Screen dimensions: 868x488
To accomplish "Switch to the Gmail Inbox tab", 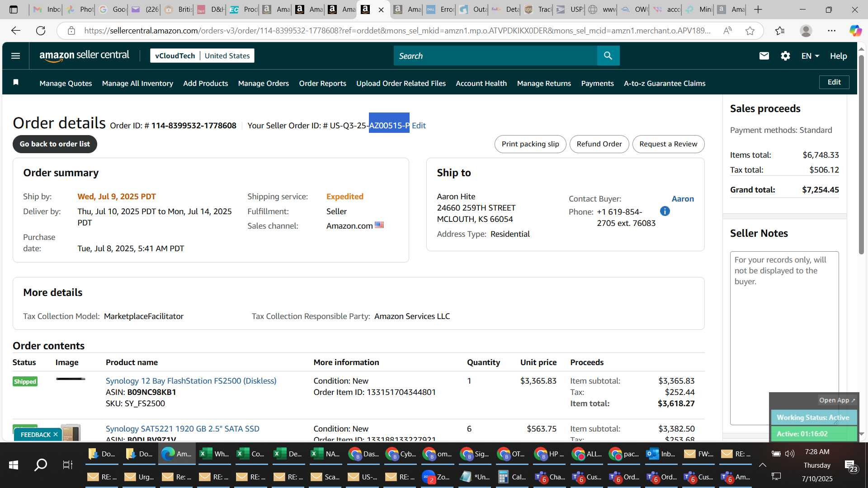I will pyautogui.click(x=47, y=9).
